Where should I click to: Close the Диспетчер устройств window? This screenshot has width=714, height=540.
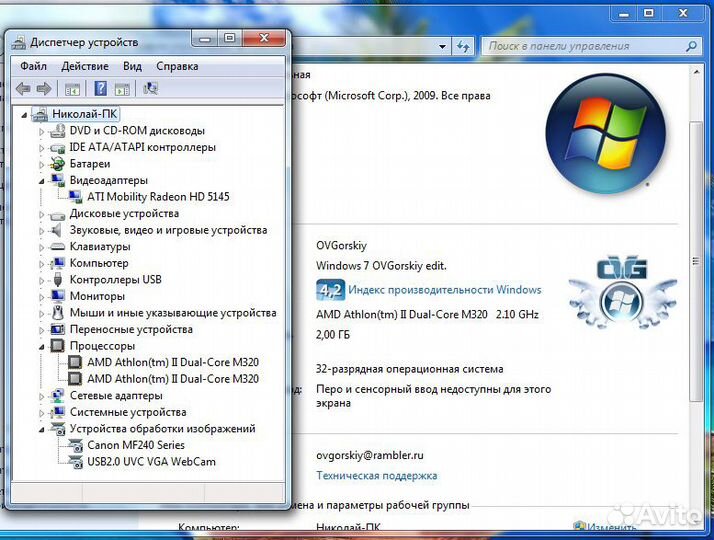264,39
